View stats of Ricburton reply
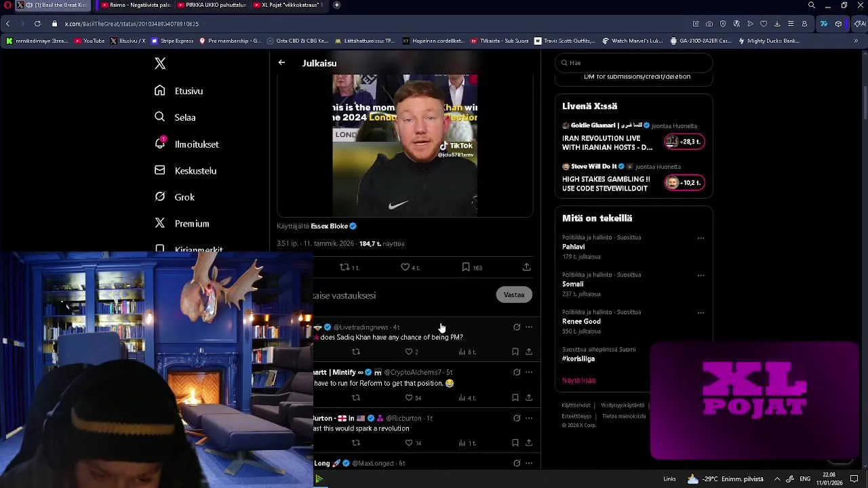Viewport: 868px width, 488px height. click(467, 443)
